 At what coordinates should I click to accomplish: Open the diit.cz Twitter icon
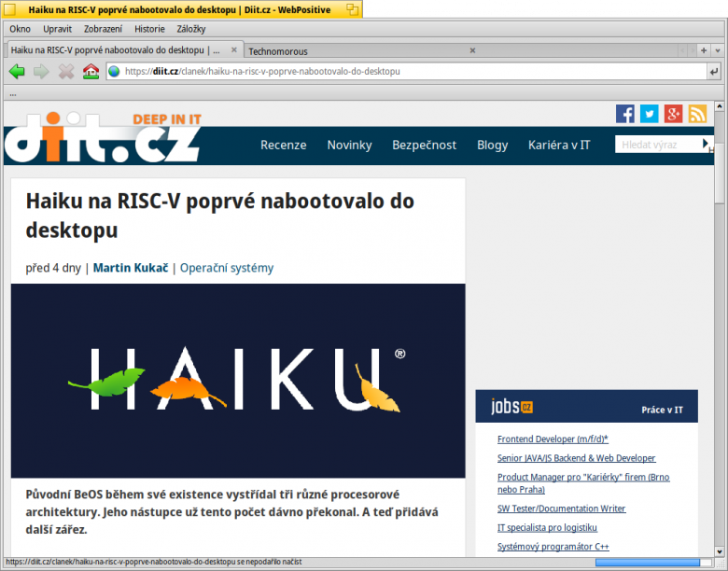649,114
